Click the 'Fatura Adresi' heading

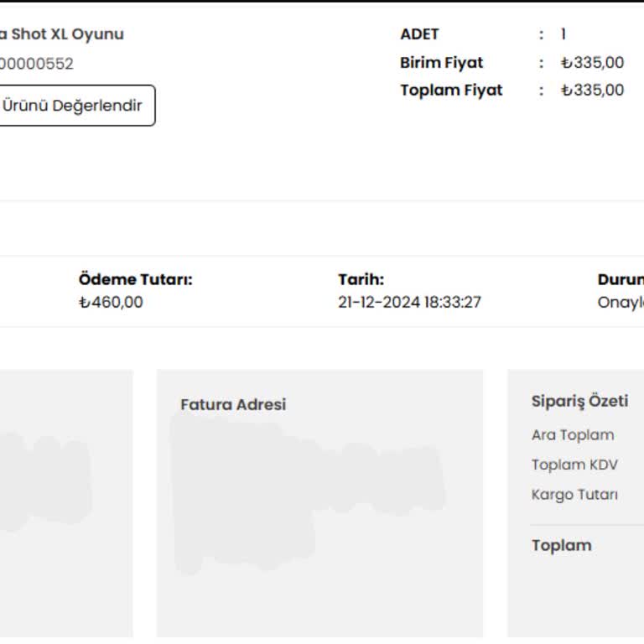[x=233, y=405]
